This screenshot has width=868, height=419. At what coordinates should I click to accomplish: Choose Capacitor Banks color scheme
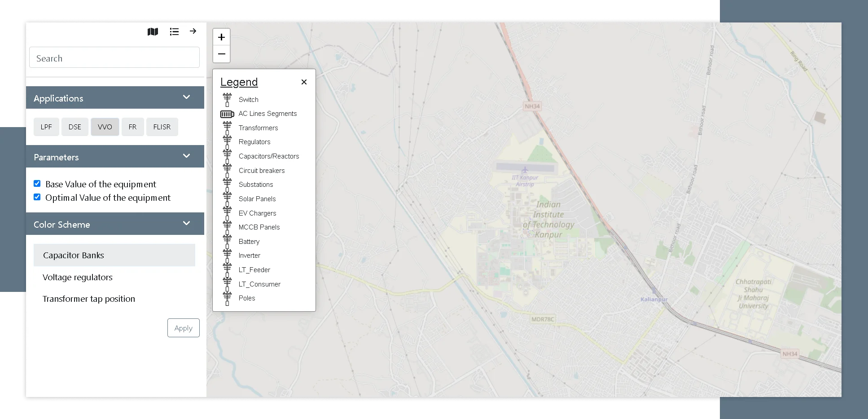[114, 255]
